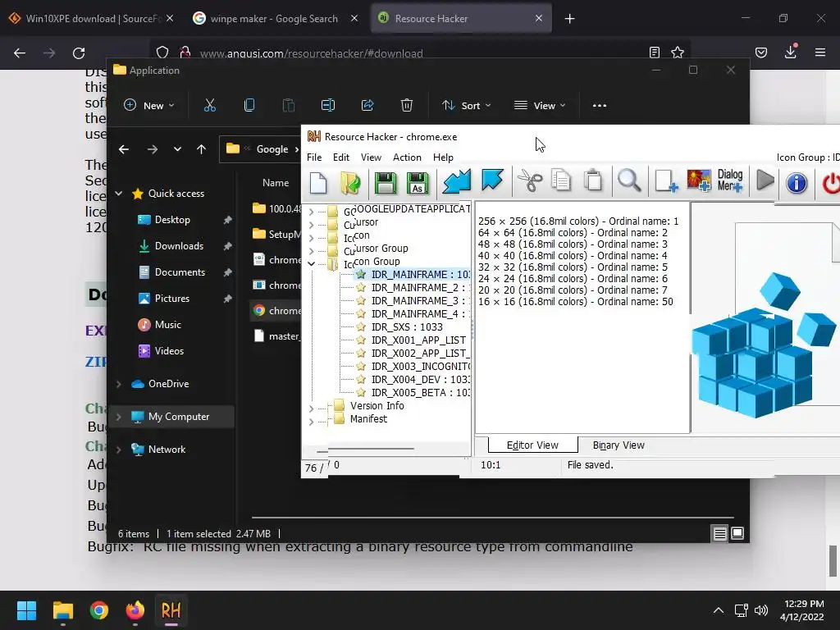Viewport: 840px width, 630px height.
Task: Click the blue Info icon
Action: (797, 183)
